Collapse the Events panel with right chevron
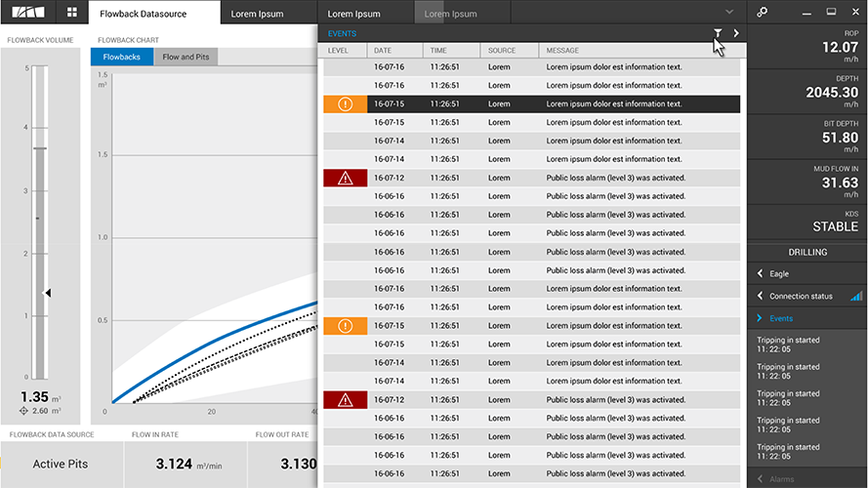Viewport: 868px width, 488px height. pos(736,33)
